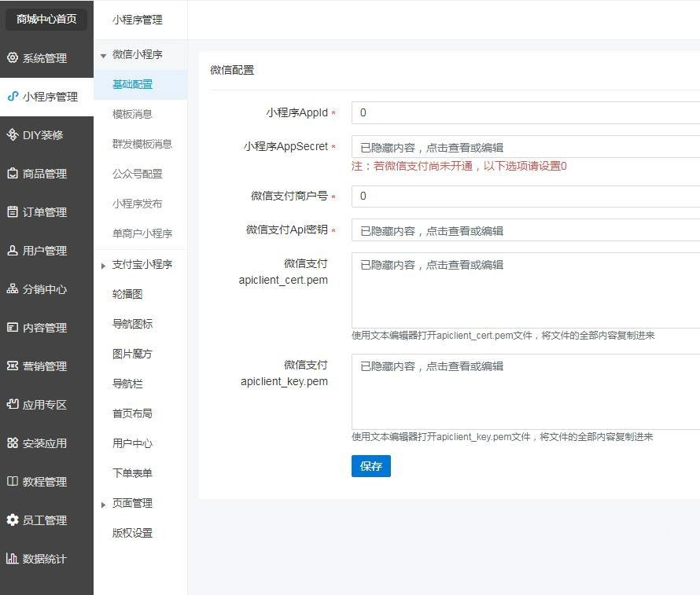Click the gear icon beside 系统管理
This screenshot has width=700, height=595.
(12, 58)
